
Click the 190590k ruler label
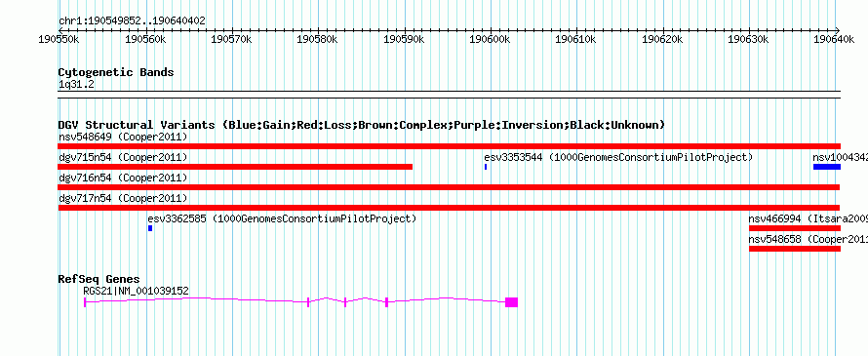click(404, 39)
